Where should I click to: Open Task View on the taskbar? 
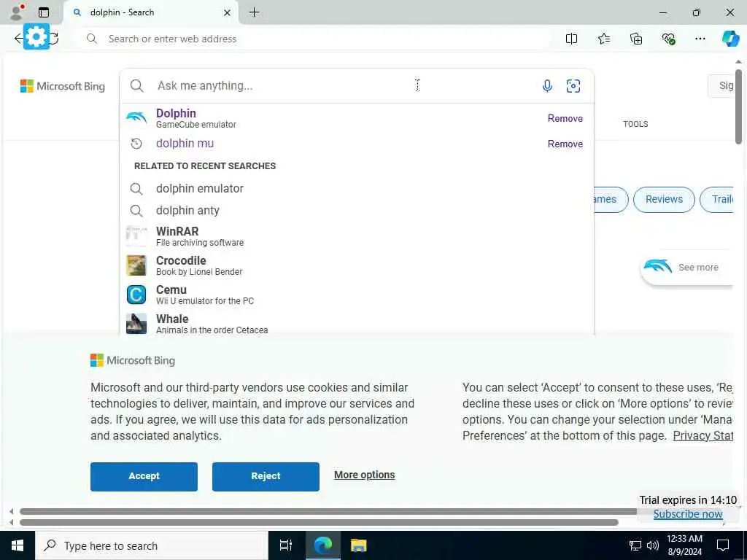click(x=286, y=545)
